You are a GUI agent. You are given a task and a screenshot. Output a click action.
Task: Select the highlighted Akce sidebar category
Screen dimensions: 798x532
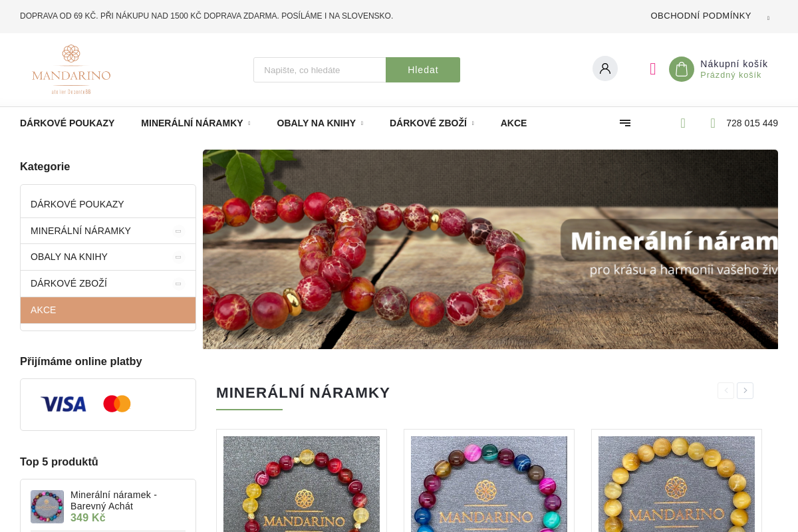pos(108,310)
